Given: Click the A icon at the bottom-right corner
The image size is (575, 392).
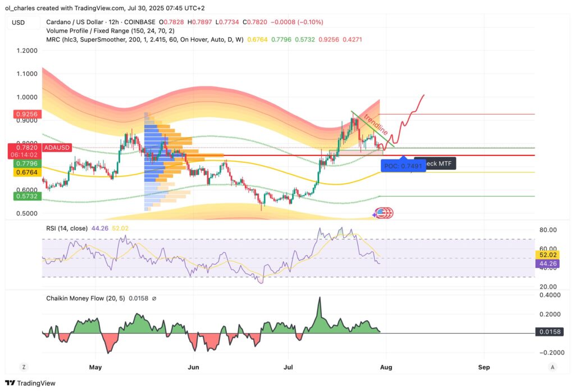Looking at the screenshot, I should (552, 366).
